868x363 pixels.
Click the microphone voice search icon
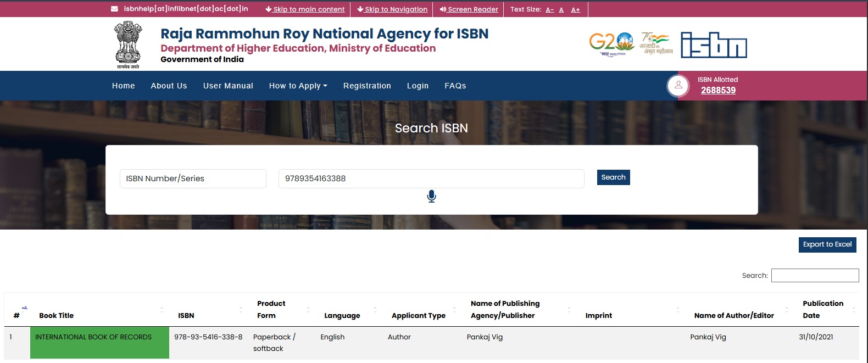coord(431,196)
